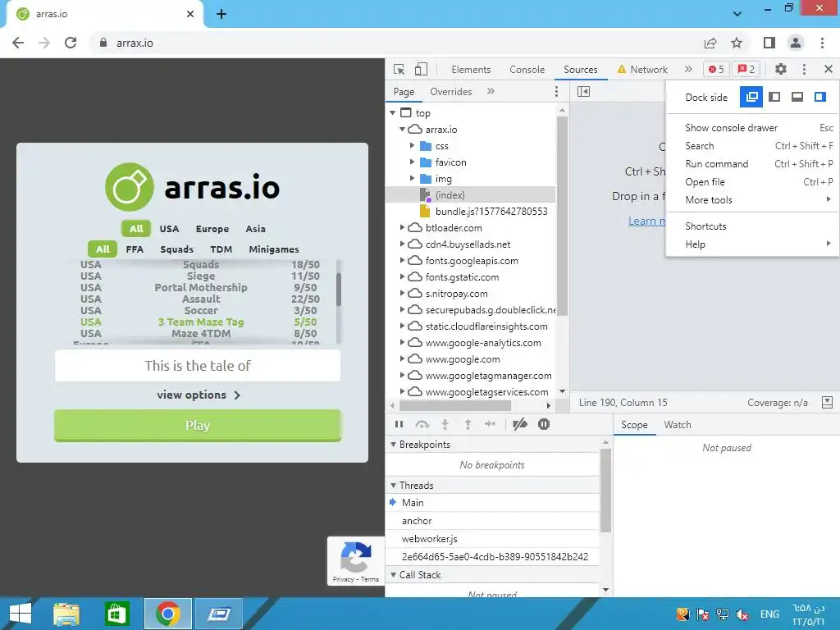Open the Chrome profile avatar
The width and height of the screenshot is (840, 630).
point(796,43)
